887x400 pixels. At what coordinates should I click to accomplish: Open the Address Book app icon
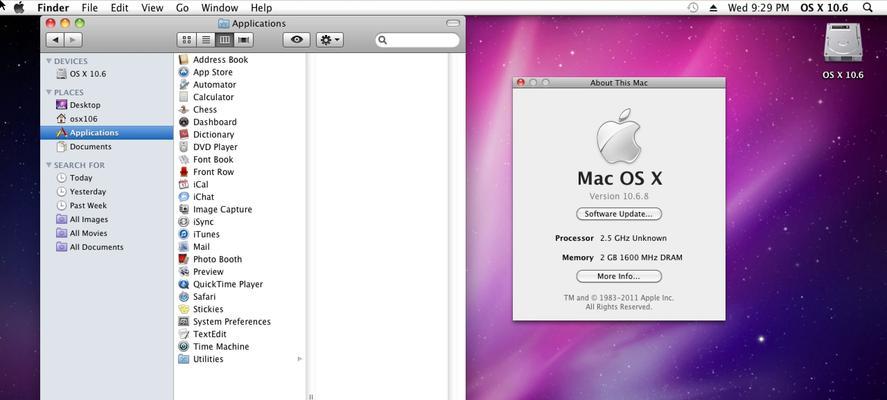(183, 59)
